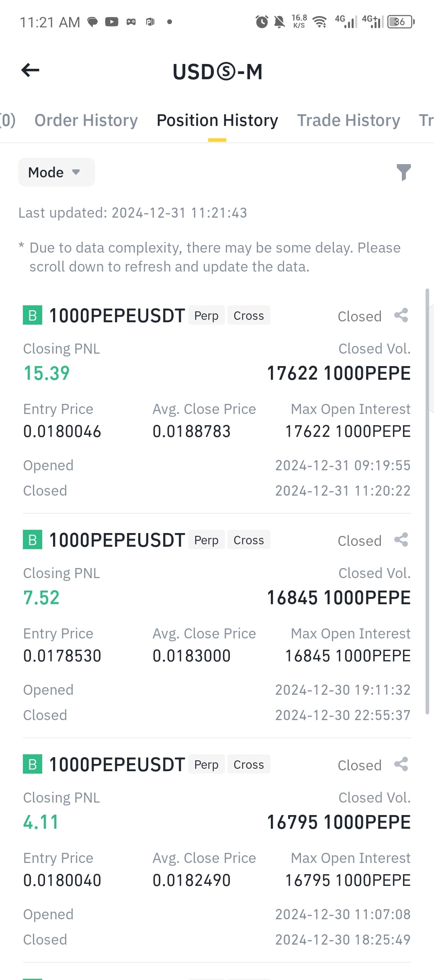Tap green B badge of third position
Viewport: 434px width, 980px height.
[33, 764]
